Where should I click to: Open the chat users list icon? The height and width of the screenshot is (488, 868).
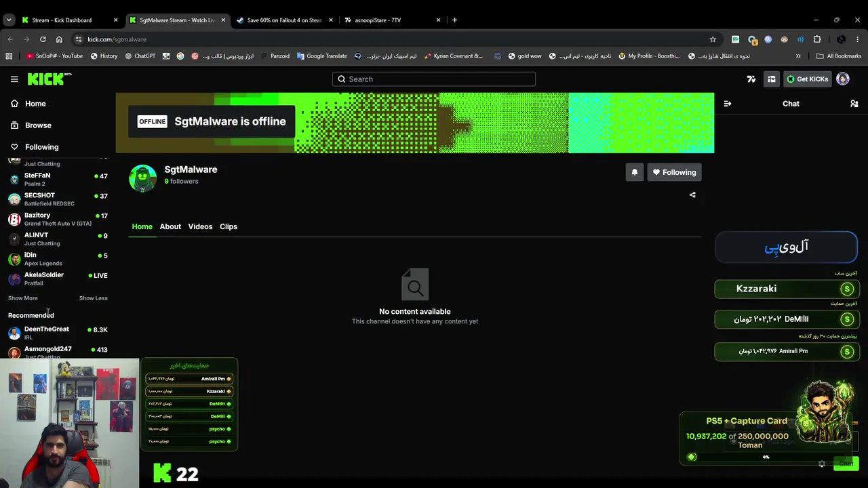pos(854,104)
